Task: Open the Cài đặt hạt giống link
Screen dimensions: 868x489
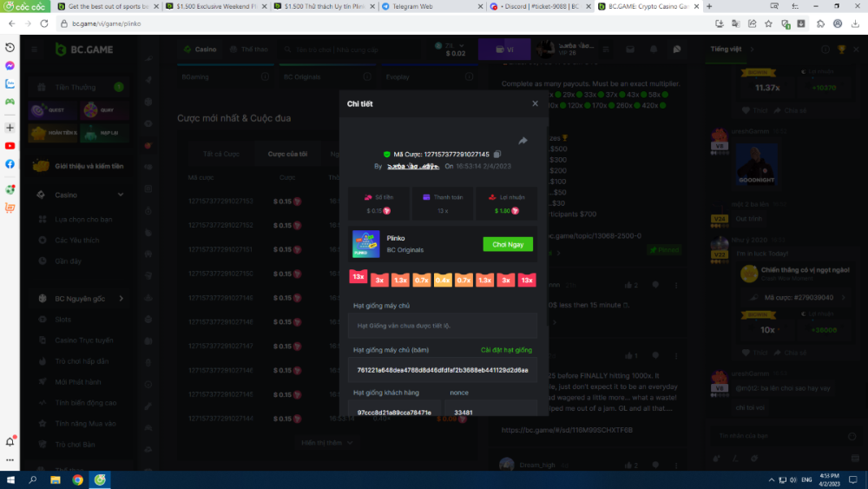Action: coord(506,350)
